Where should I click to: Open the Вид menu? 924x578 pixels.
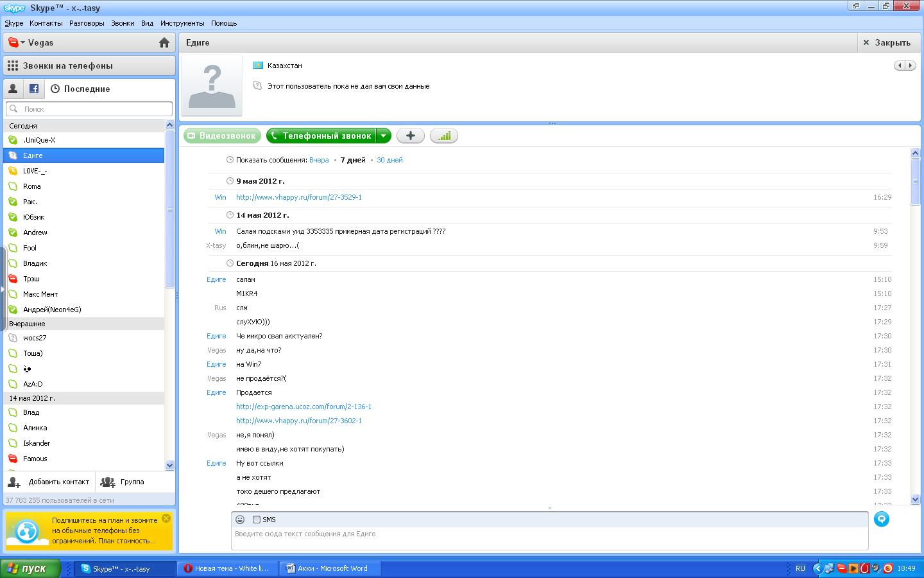tap(147, 23)
